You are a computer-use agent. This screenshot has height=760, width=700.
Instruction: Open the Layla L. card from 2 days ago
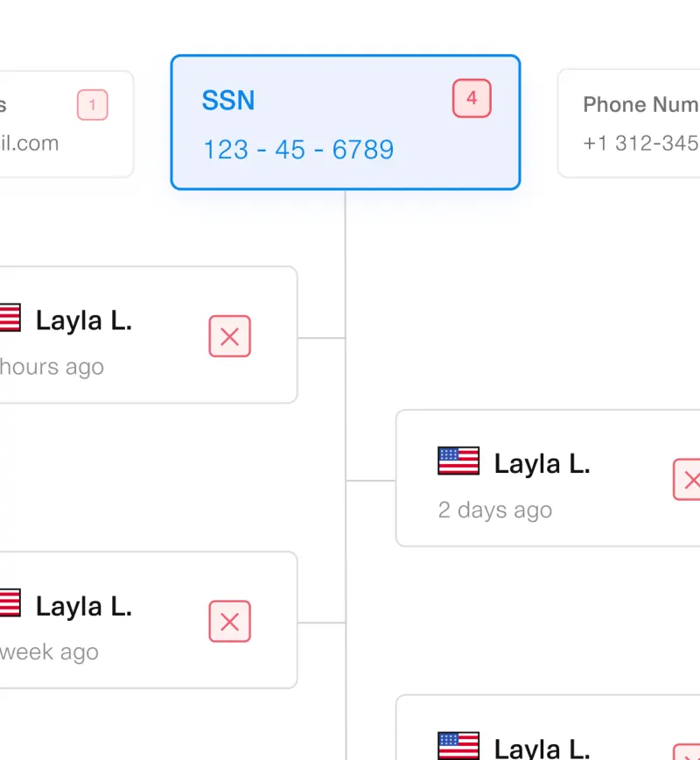click(x=548, y=478)
